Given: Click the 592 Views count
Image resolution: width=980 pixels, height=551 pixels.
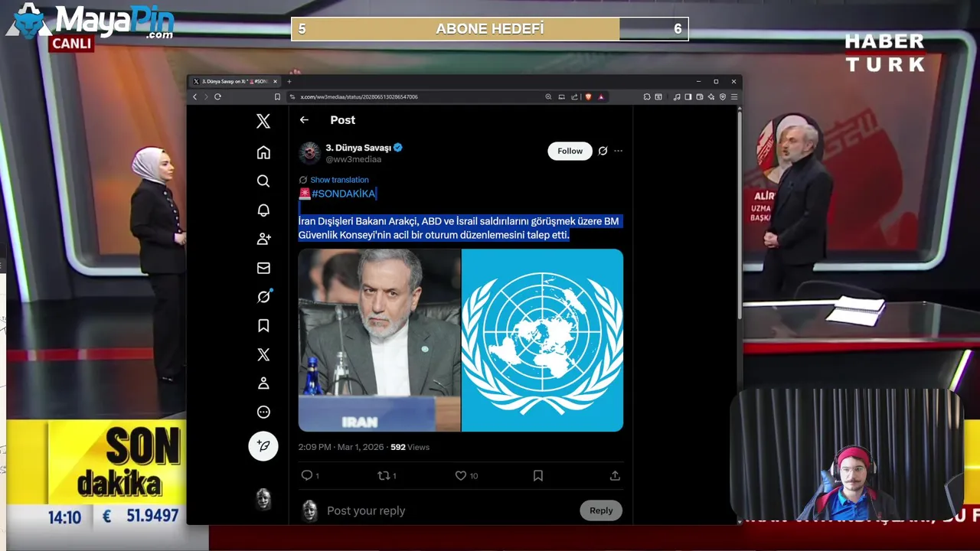Looking at the screenshot, I should [x=410, y=447].
